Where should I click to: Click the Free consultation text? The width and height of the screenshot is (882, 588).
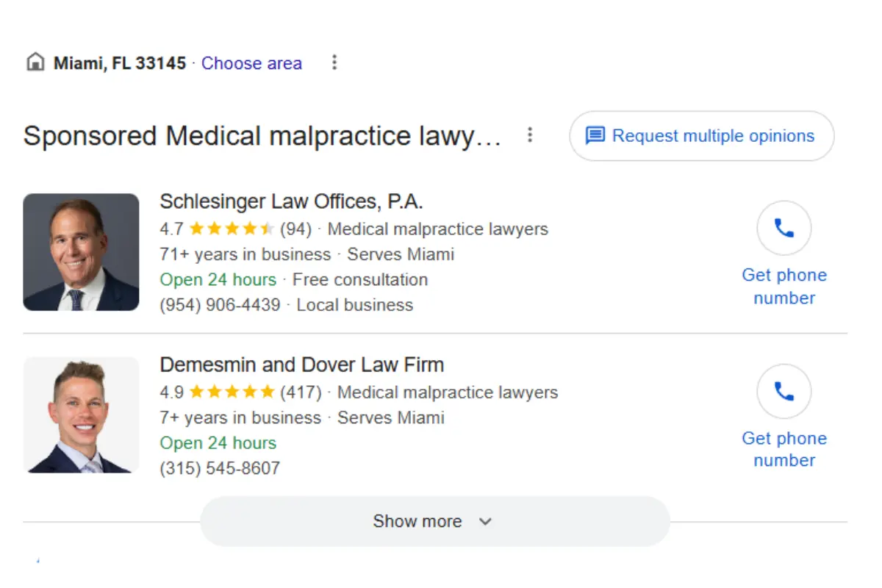point(360,280)
